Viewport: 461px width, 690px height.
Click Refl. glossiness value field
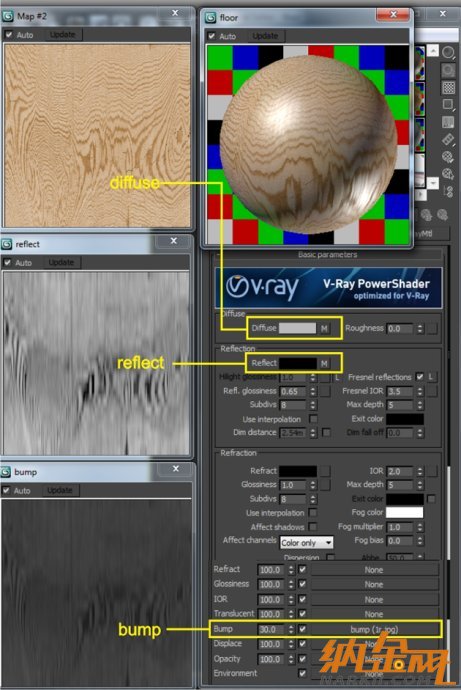tap(293, 391)
